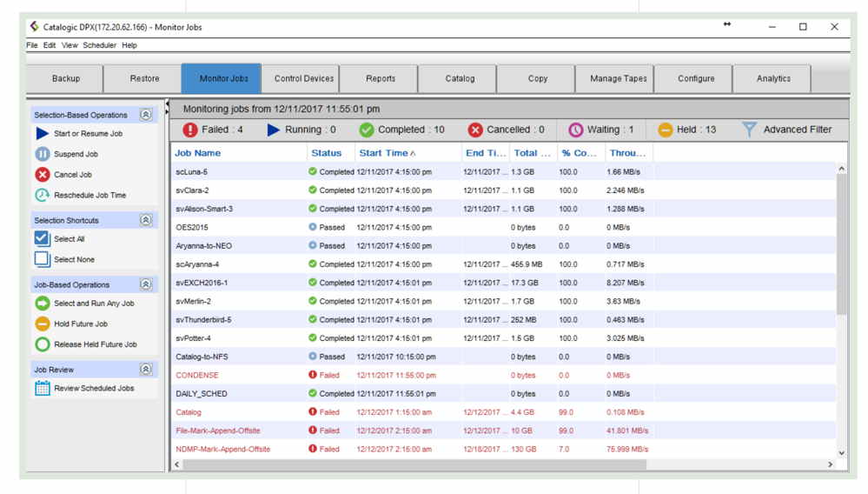
Task: Click the scroll down arrow of job list
Action: tap(841, 453)
